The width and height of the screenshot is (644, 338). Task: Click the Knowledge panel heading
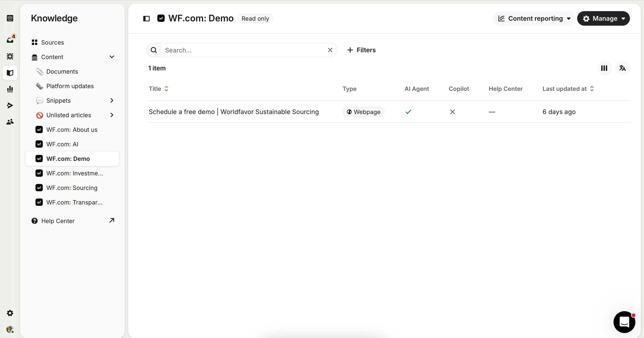tap(54, 18)
